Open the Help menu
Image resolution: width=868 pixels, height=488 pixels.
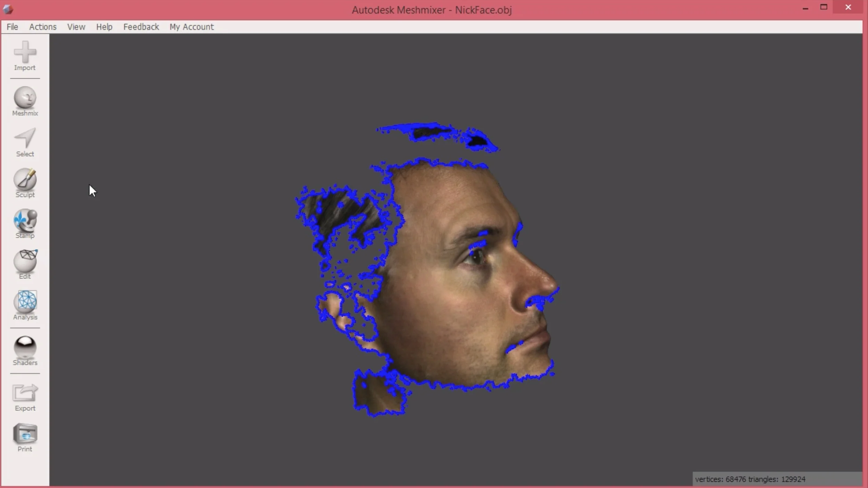coord(104,27)
